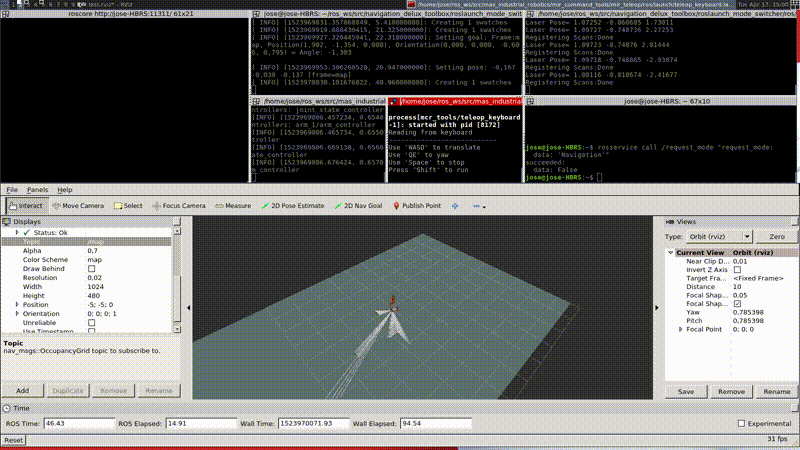Expand the Focal Point property
Screen dimensions: 800x450
tap(680, 330)
